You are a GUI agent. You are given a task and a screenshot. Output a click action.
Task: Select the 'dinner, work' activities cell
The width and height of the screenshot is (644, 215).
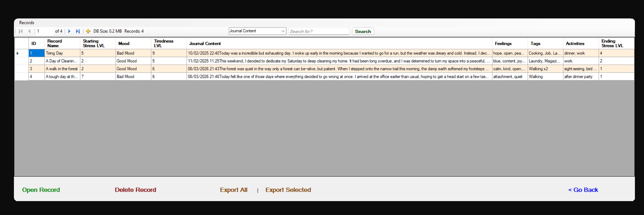581,53
